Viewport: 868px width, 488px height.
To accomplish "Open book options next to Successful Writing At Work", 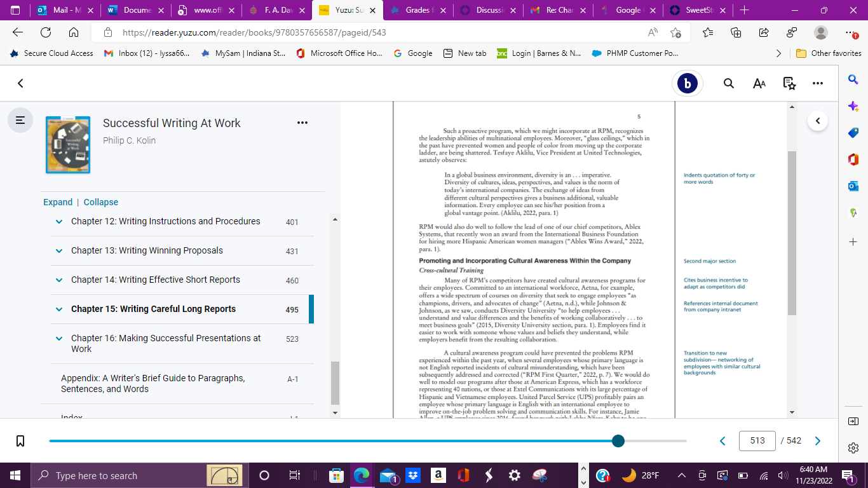I will pyautogui.click(x=302, y=123).
